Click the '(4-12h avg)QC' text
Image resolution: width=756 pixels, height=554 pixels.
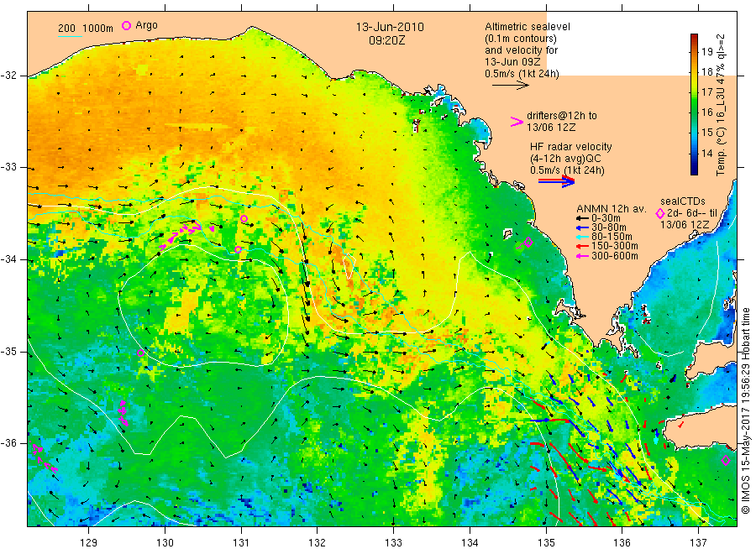[565, 159]
